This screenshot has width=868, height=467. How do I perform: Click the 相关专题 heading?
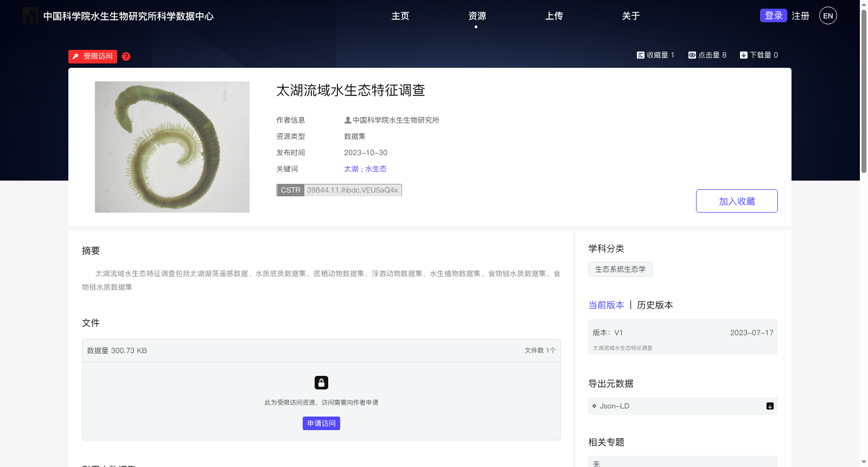coord(606,443)
